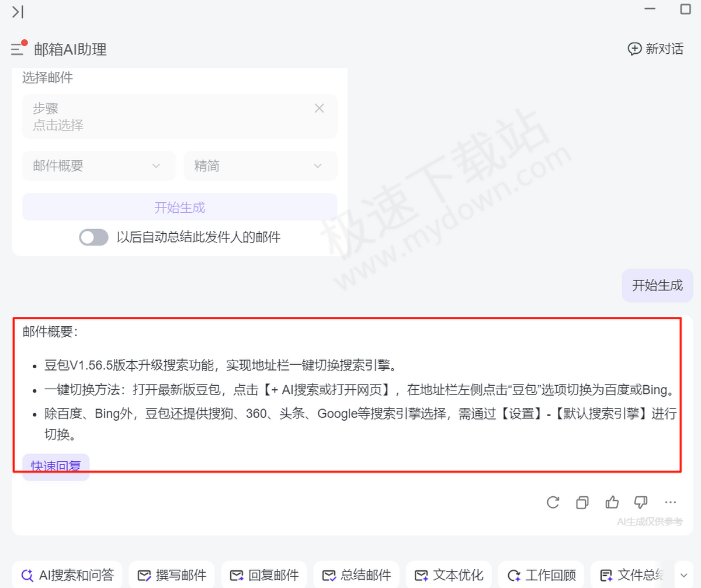Open the AI搜索和问答 feature

(x=67, y=575)
